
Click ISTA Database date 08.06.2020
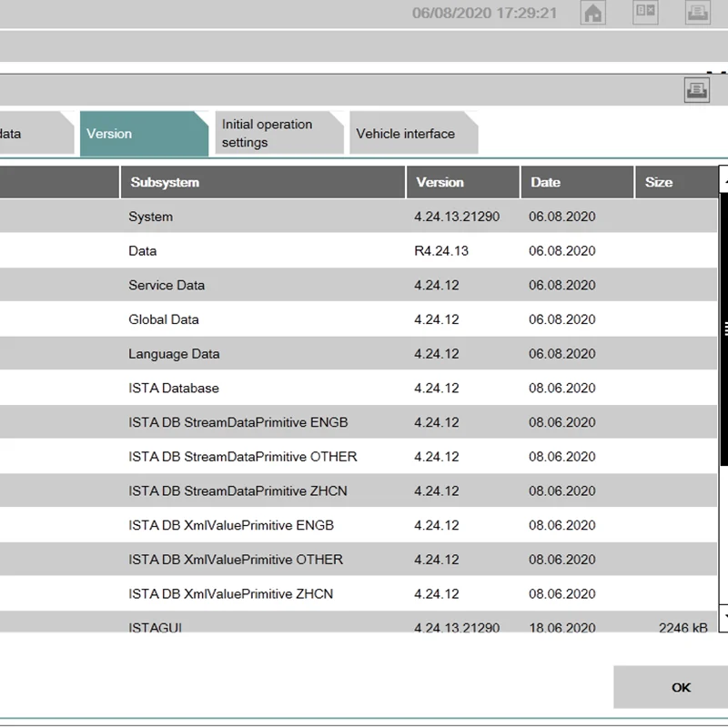coord(561,389)
